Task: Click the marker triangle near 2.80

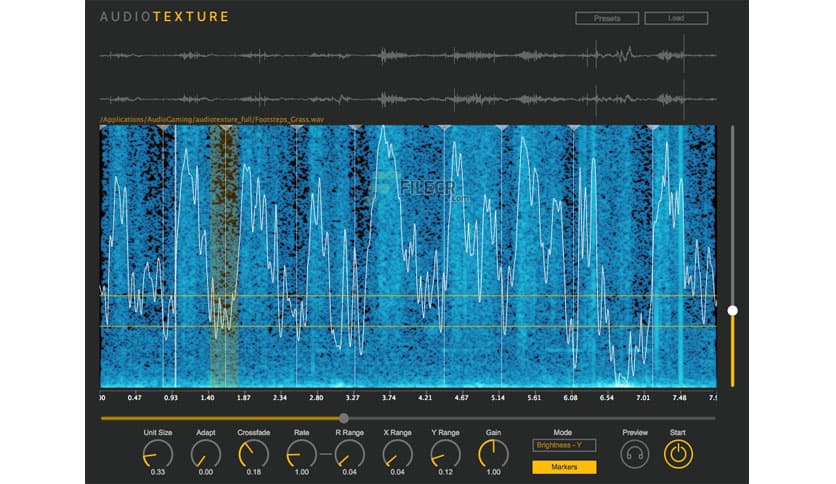Action: point(296,128)
